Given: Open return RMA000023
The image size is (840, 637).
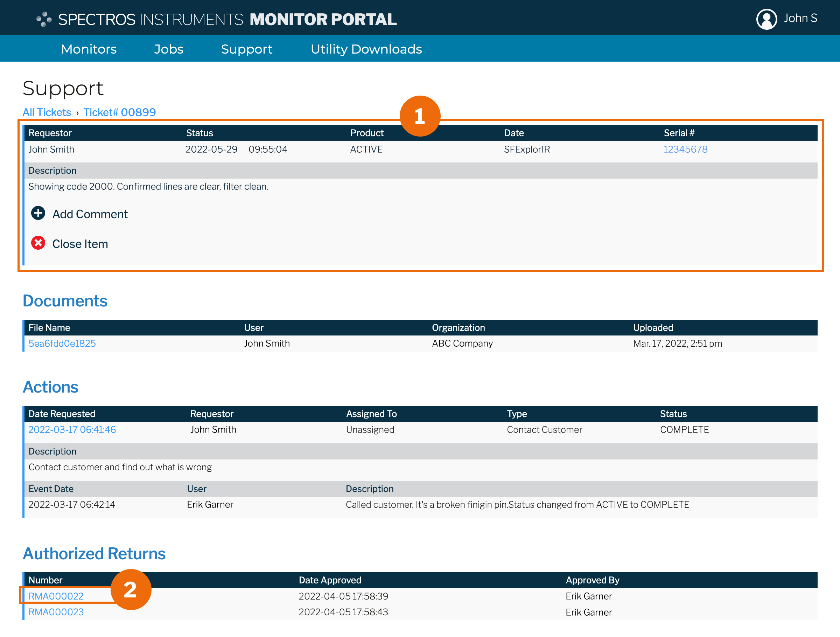Looking at the screenshot, I should (56, 612).
